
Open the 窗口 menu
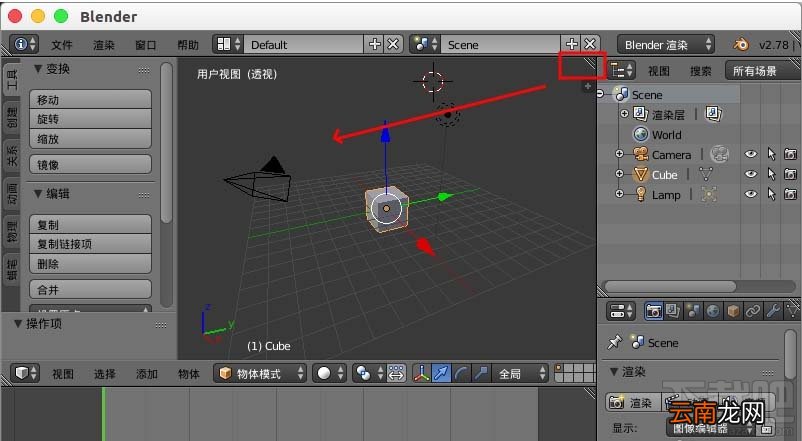tap(146, 45)
